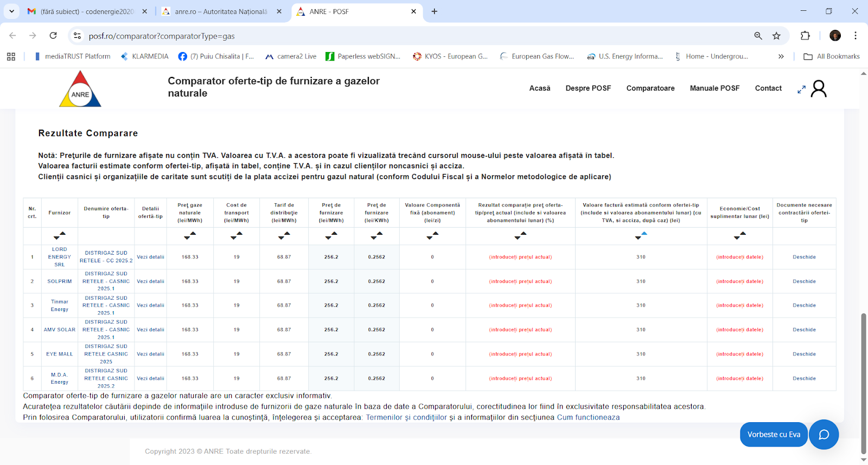Viewport: 868px width, 465px height.
Task: Open the Chrome apps grid icon
Action: pyautogui.click(x=11, y=56)
